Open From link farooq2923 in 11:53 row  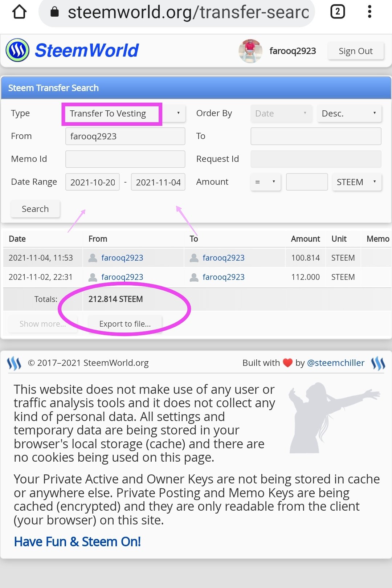pyautogui.click(x=122, y=258)
